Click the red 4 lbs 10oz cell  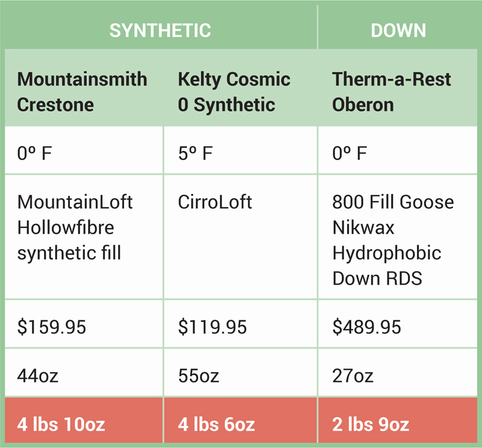coord(84,420)
